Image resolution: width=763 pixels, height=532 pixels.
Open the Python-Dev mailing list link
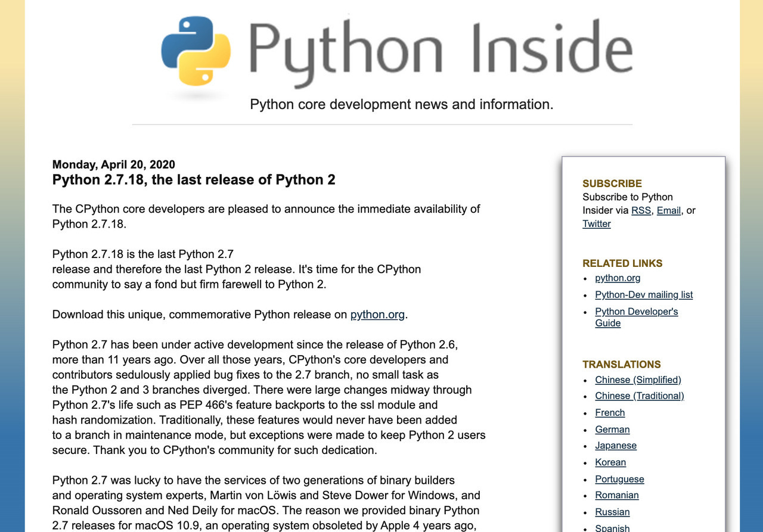[x=644, y=295]
